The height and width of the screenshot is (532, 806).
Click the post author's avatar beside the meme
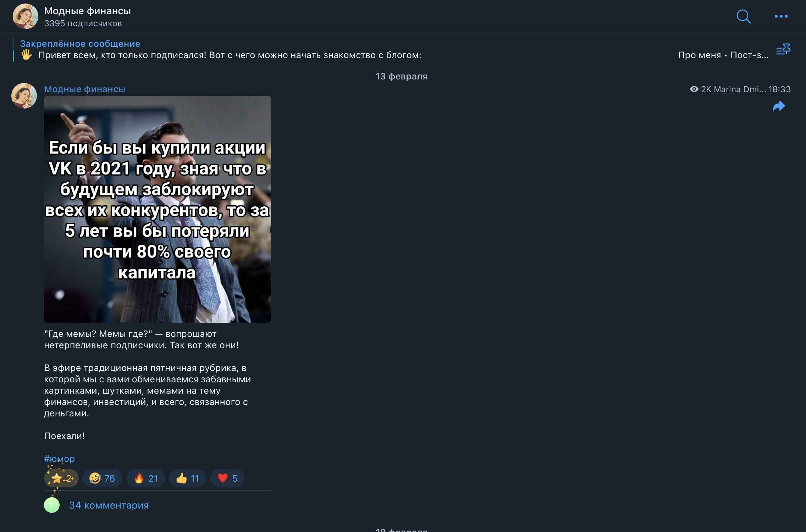pyautogui.click(x=25, y=96)
